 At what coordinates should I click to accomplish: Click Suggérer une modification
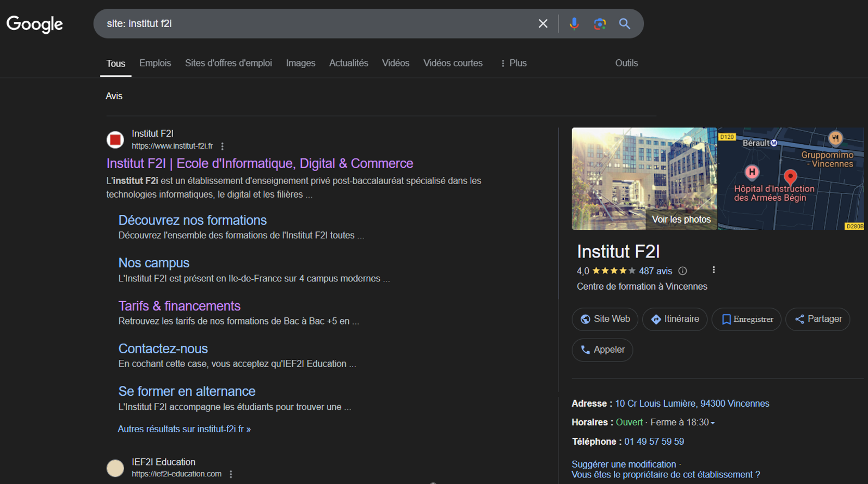point(624,464)
